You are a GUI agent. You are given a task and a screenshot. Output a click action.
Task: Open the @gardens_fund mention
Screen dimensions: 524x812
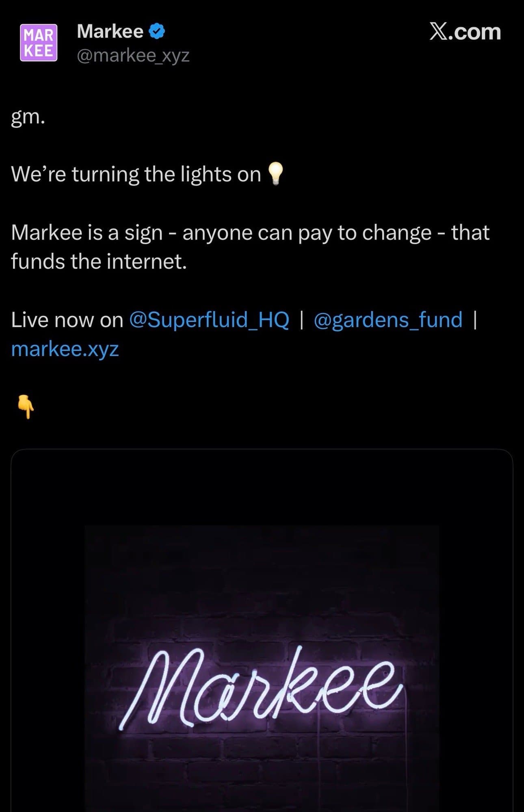[388, 320]
